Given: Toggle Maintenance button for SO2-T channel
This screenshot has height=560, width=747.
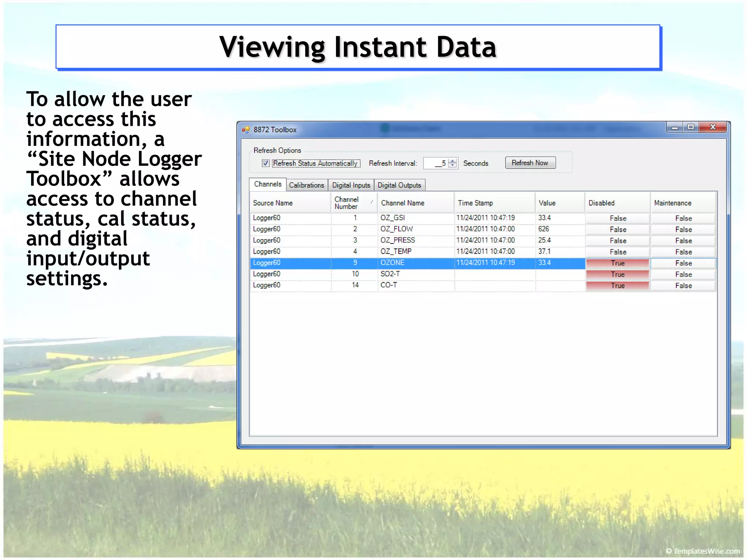Looking at the screenshot, I should (683, 275).
